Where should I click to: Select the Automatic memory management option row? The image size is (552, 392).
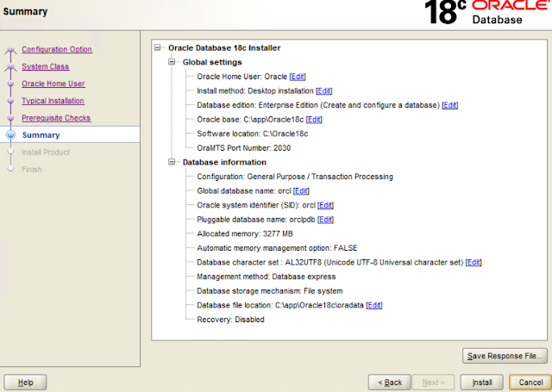[277, 248]
